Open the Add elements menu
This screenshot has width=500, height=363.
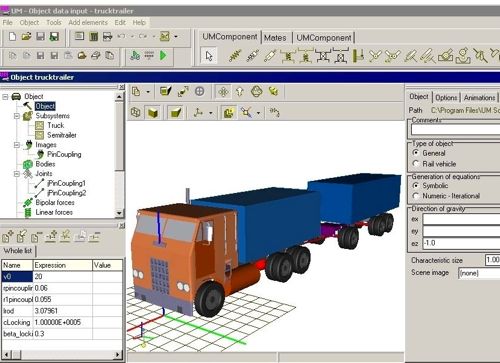(x=88, y=22)
